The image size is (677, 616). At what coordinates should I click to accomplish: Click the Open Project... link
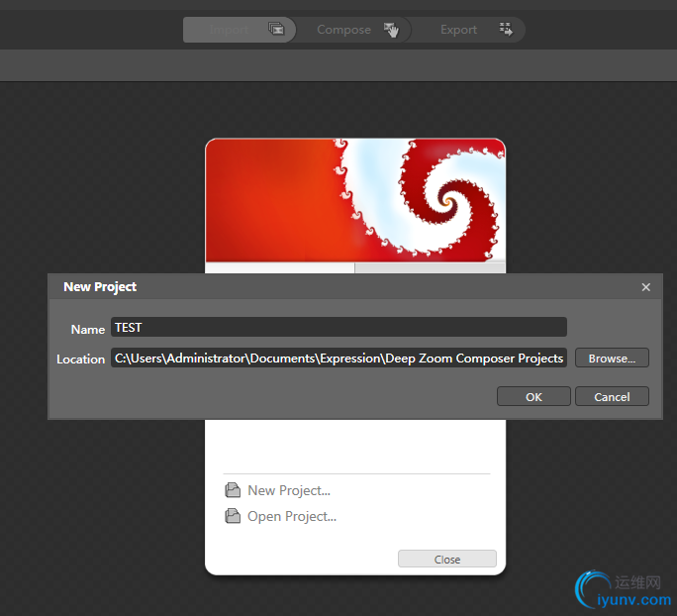tap(292, 516)
